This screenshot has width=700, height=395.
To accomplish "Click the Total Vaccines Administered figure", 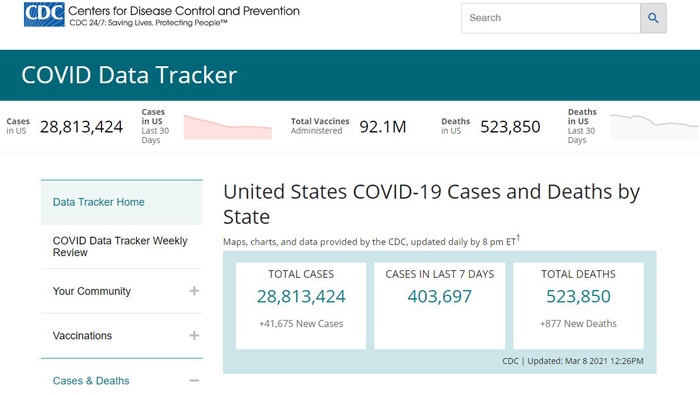I will coord(383,127).
